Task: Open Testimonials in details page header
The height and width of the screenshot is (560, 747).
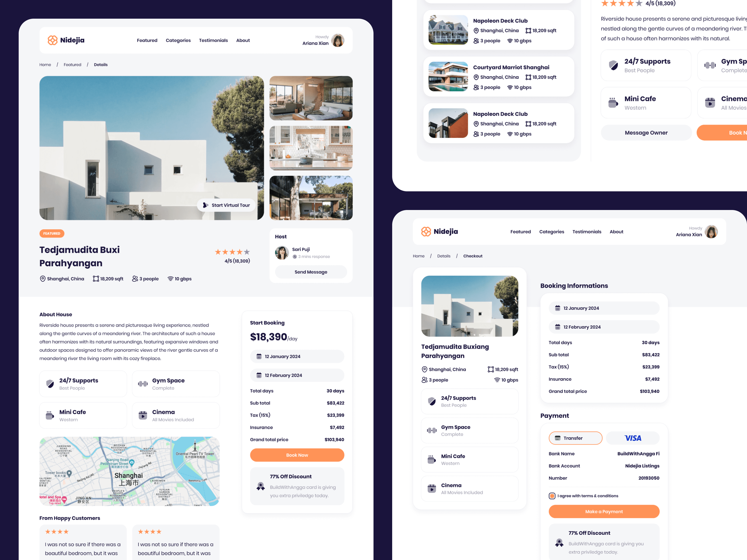Action: click(213, 41)
